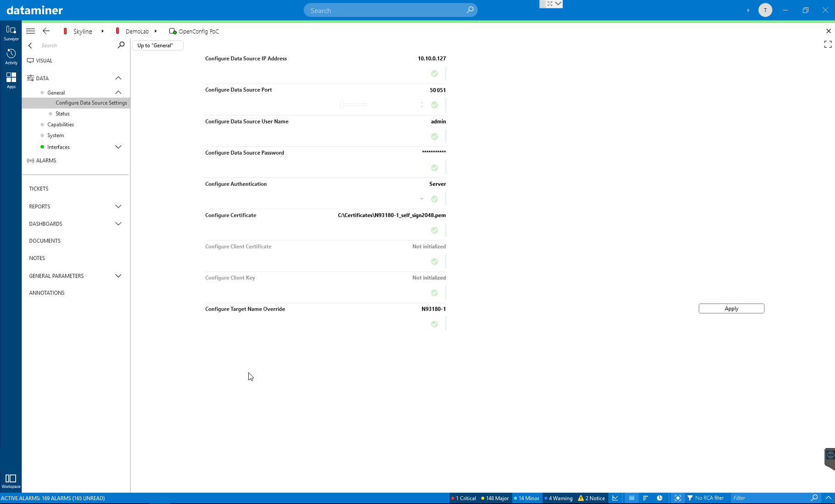The image size is (835, 504).
Task: Open the hamburger menu of the card
Action: click(30, 31)
